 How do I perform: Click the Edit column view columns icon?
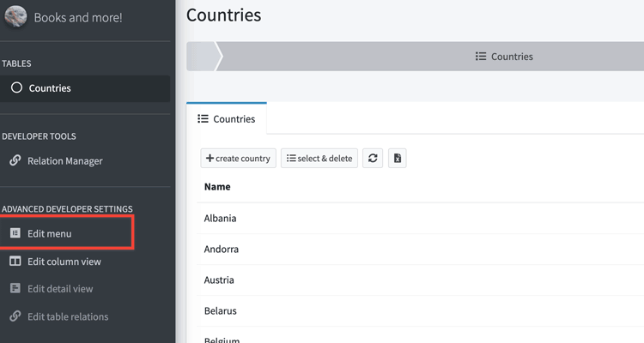click(15, 262)
